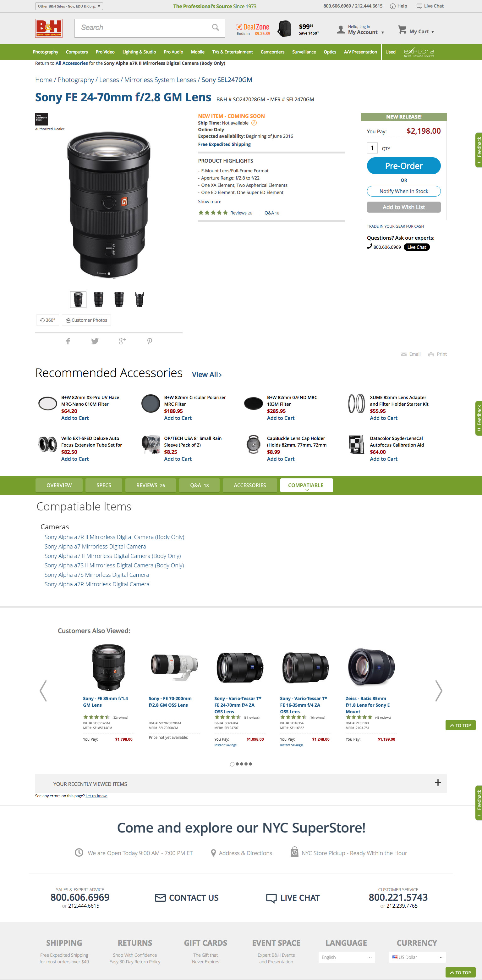Switch to the SPECS tab
The height and width of the screenshot is (980, 482).
(104, 485)
